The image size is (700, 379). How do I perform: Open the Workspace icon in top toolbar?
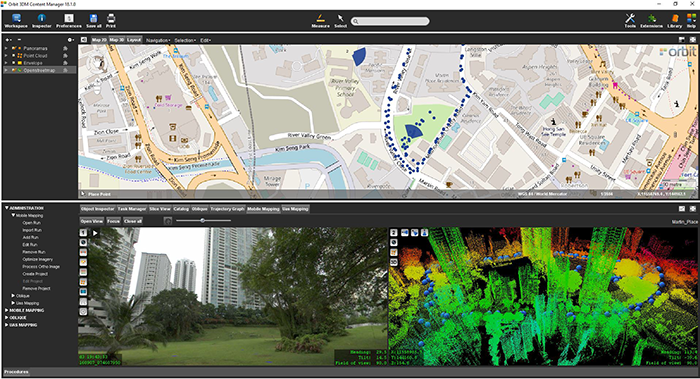coord(16,21)
